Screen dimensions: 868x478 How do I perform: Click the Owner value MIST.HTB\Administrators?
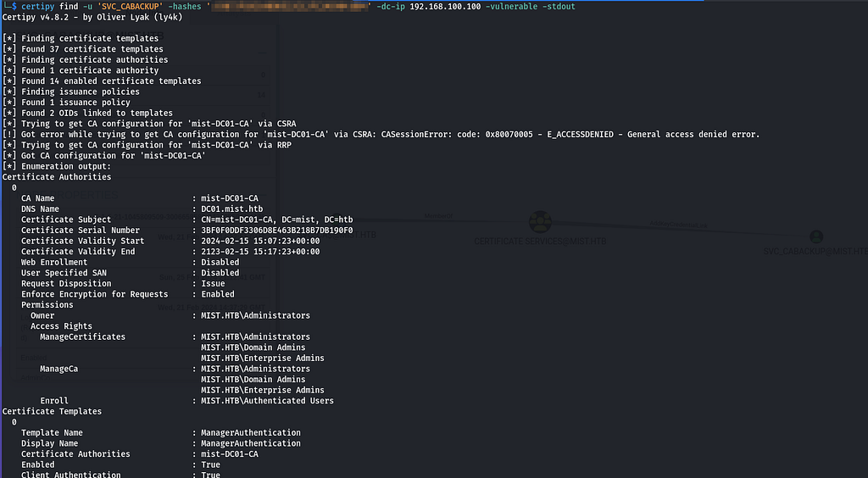pos(255,315)
